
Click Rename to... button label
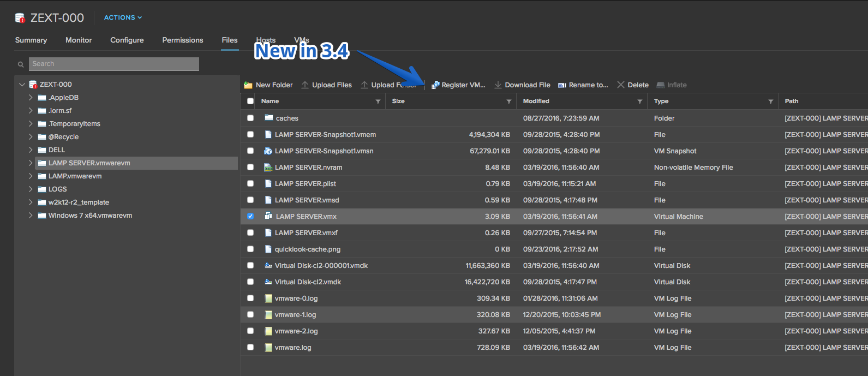click(x=588, y=85)
